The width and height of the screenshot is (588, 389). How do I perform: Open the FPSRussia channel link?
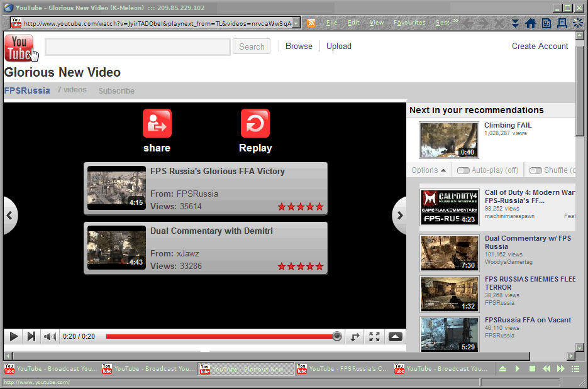tap(27, 90)
